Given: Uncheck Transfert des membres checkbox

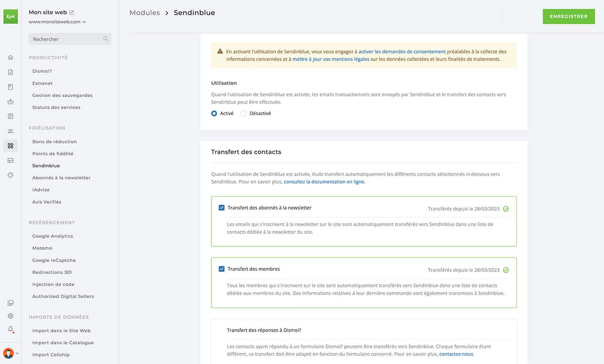Looking at the screenshot, I should [221, 269].
